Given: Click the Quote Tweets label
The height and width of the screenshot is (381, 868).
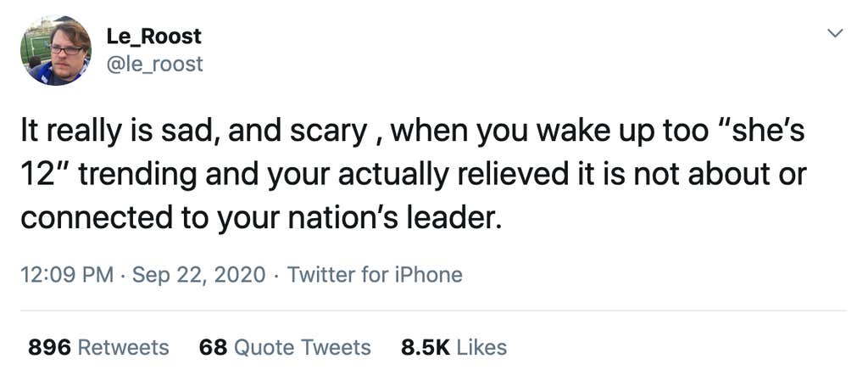Looking at the screenshot, I should click(x=302, y=347).
